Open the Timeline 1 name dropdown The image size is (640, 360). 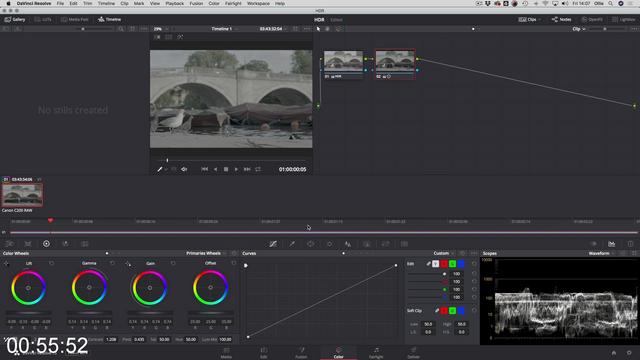(x=224, y=29)
